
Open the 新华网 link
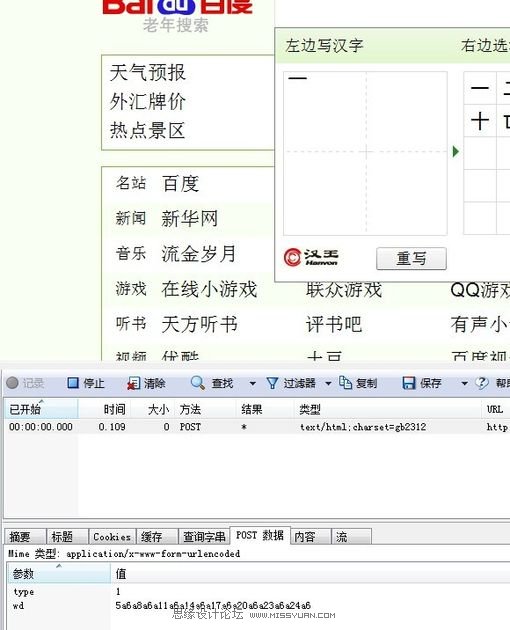(x=189, y=219)
